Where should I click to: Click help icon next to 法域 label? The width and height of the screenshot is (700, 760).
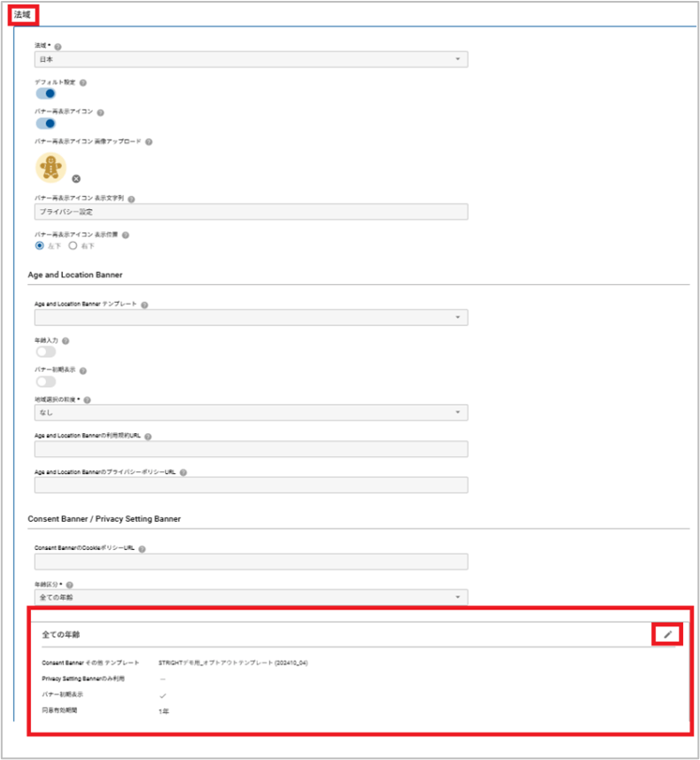click(x=58, y=45)
